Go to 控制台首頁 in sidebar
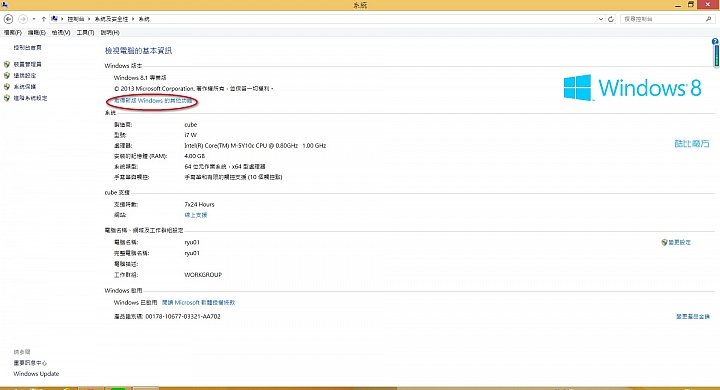Image resolution: width=720 pixels, height=390 pixels. click(28, 47)
